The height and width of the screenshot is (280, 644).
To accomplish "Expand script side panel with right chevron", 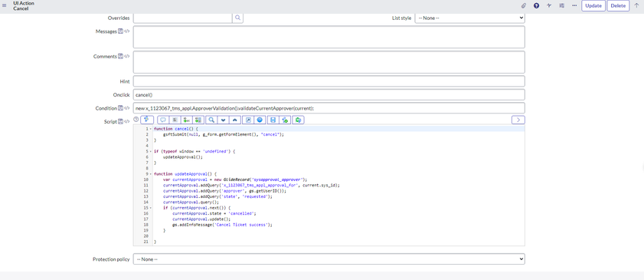I will (x=518, y=120).
